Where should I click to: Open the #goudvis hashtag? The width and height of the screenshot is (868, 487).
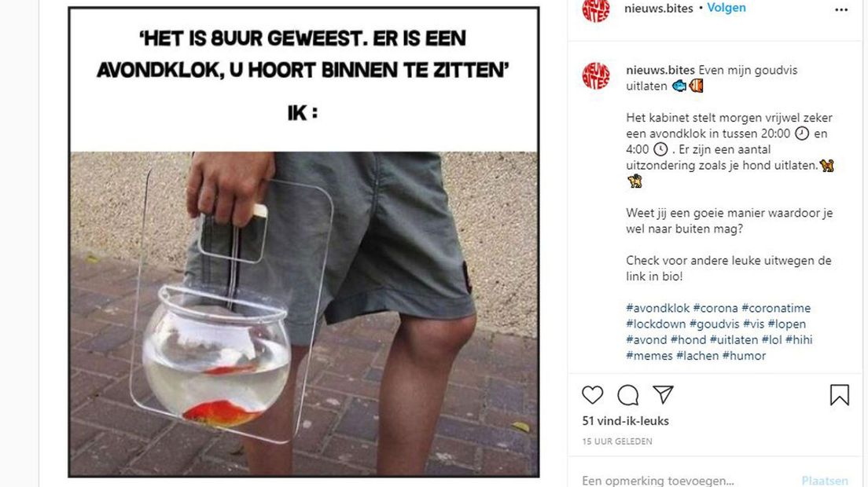point(714,324)
